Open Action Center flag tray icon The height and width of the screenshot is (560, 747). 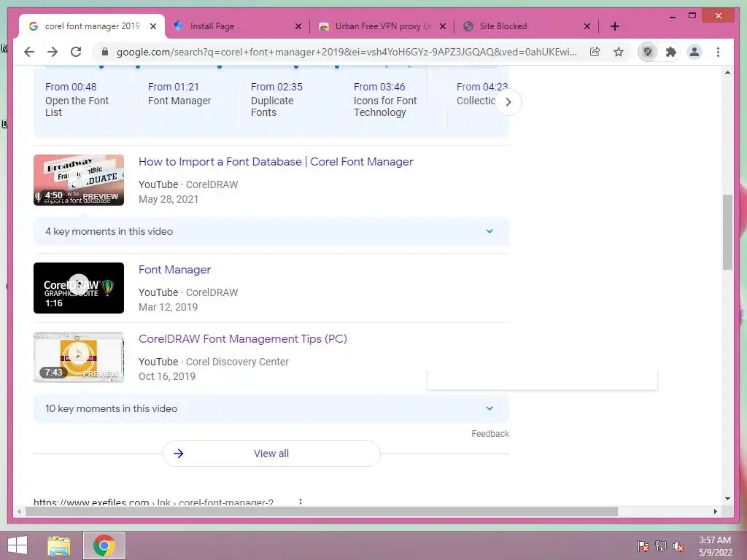click(643, 545)
